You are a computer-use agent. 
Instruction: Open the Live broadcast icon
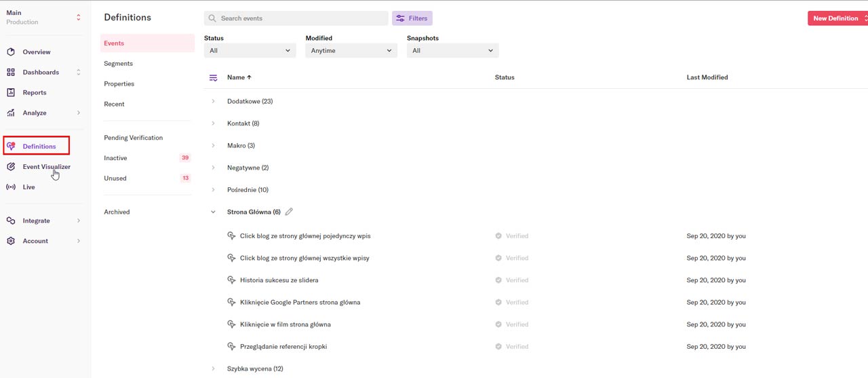coord(11,187)
